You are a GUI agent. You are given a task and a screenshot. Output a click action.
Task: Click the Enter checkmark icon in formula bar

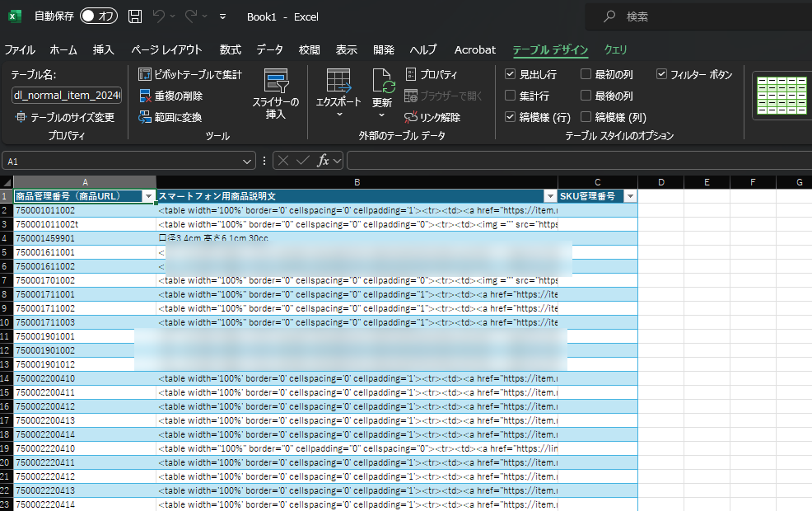pos(302,161)
